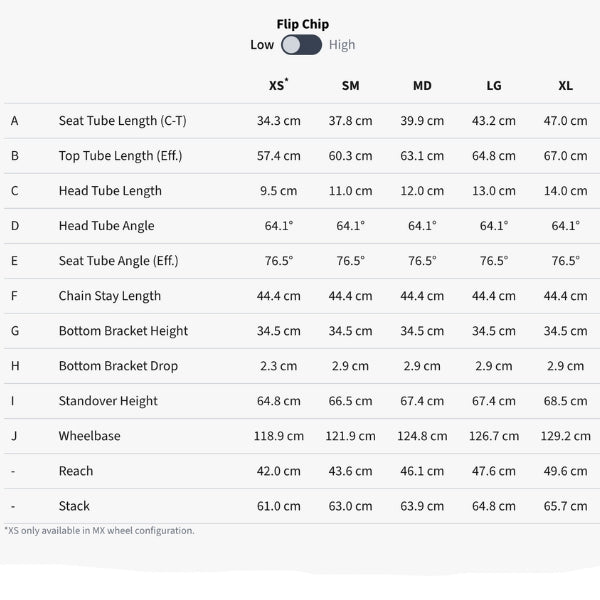Click the Reach row label

tap(76, 471)
